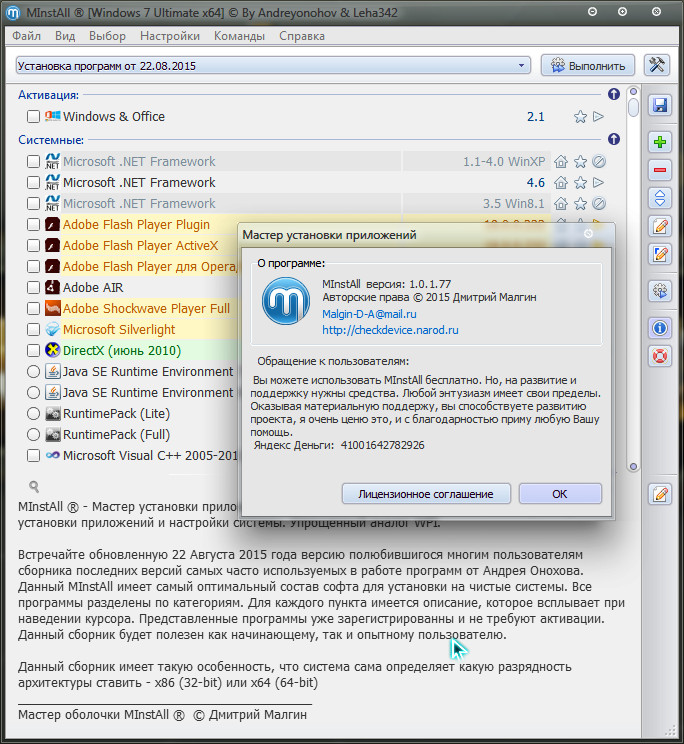The image size is (684, 744).
Task: Click the green plus add icon
Action: click(659, 142)
